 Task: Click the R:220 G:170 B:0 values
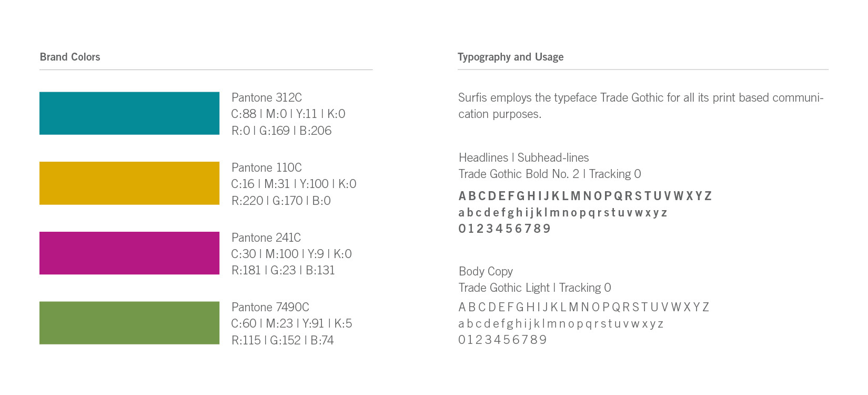tap(281, 201)
